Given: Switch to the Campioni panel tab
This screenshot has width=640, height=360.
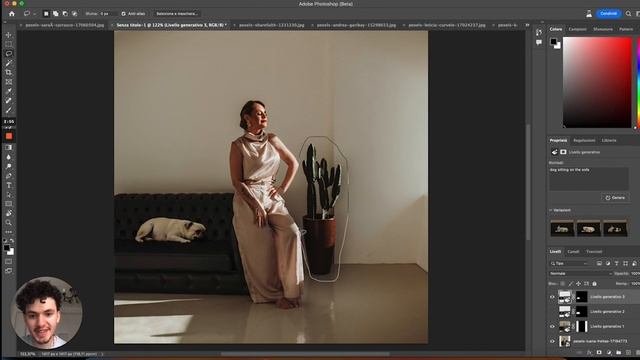Looking at the screenshot, I should pyautogui.click(x=578, y=29).
